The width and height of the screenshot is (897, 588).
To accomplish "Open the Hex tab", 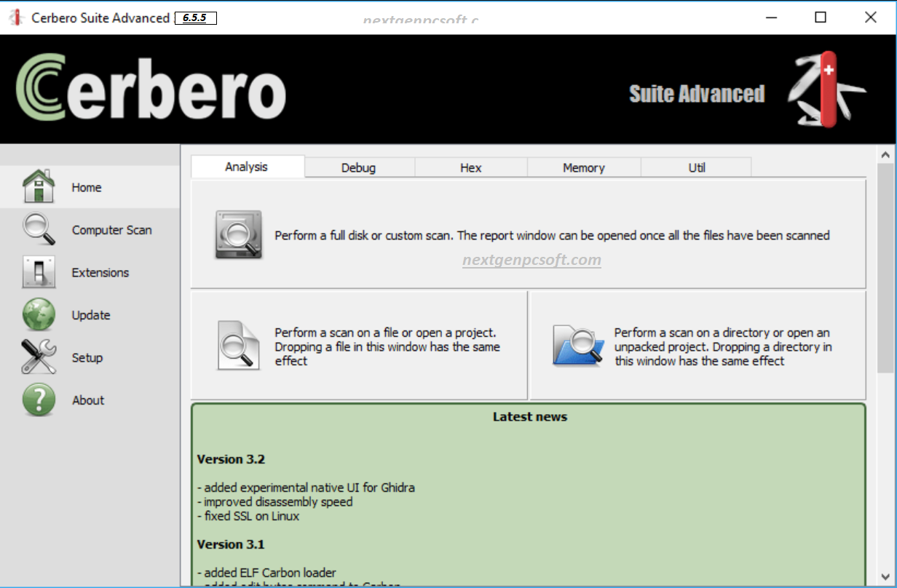I will [x=470, y=167].
